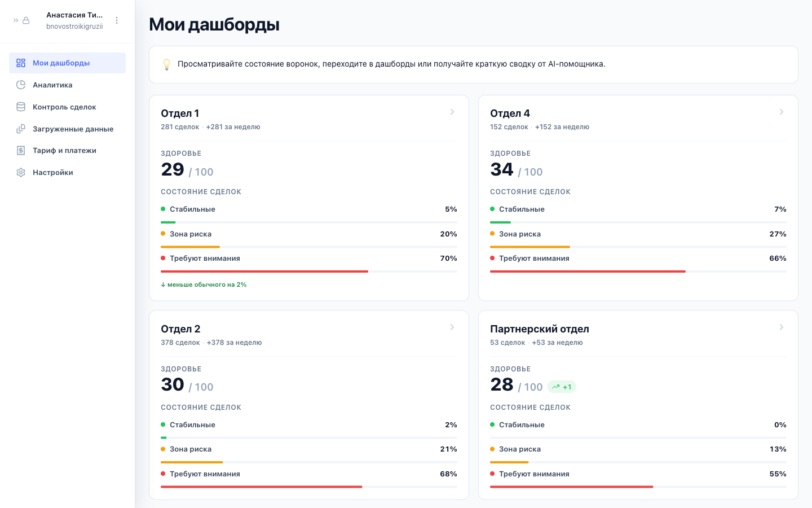Click the Аналитика pie chart icon
Screen dimensions: 812x508
tap(21, 85)
